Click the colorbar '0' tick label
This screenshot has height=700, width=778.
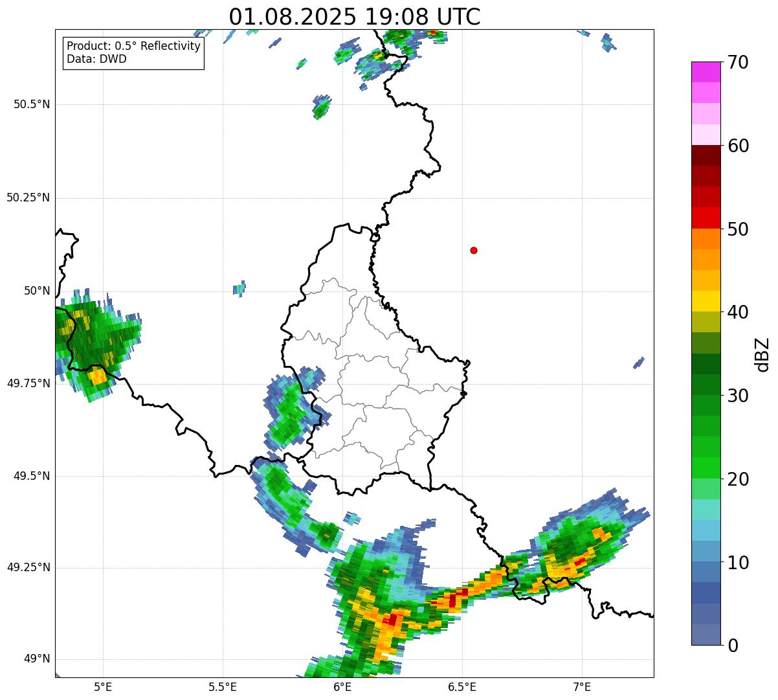pos(733,646)
